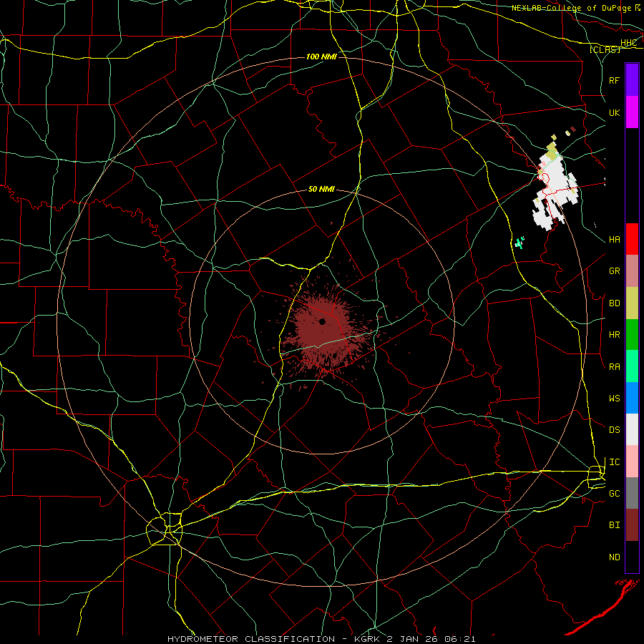The height and width of the screenshot is (644, 644).
Task: Click the HR green legend swatch
Action: click(632, 335)
